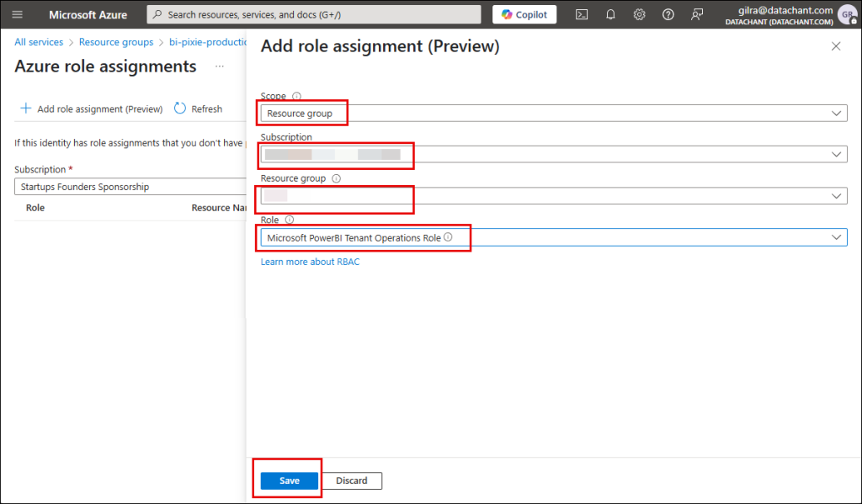Navigate to Resource groups breadcrumb

pyautogui.click(x=116, y=42)
